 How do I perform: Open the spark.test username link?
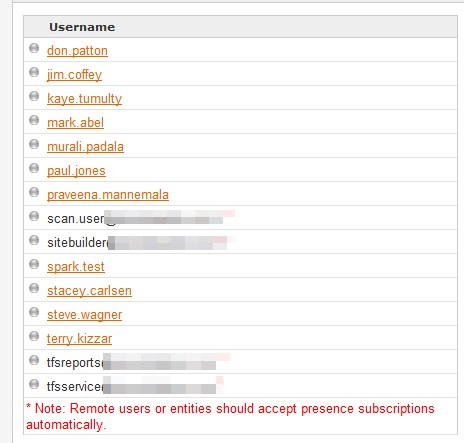(x=76, y=267)
